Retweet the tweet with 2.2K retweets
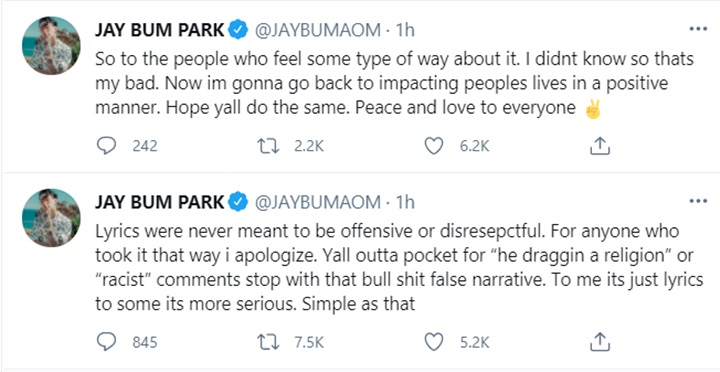Image resolution: width=720 pixels, height=372 pixels. 268,146
